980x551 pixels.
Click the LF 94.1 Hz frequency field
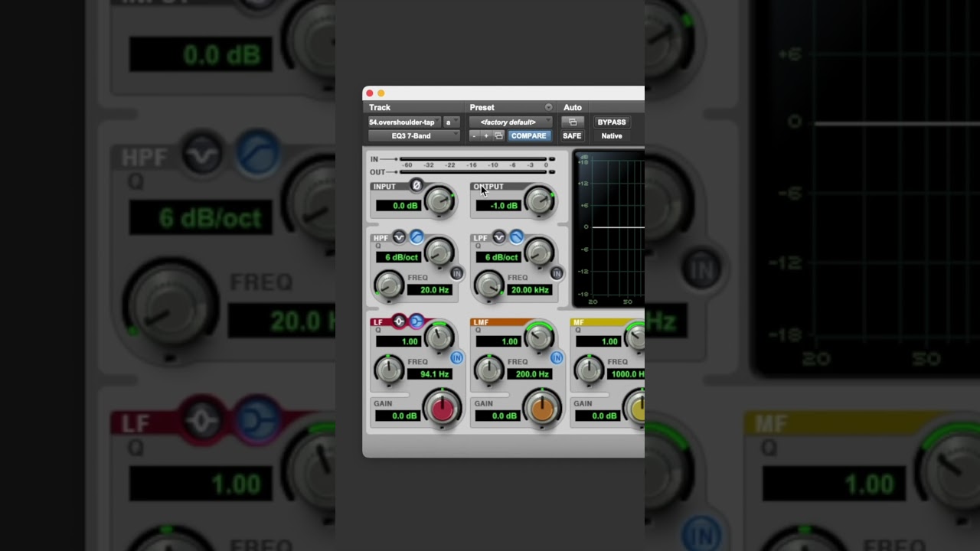(430, 374)
